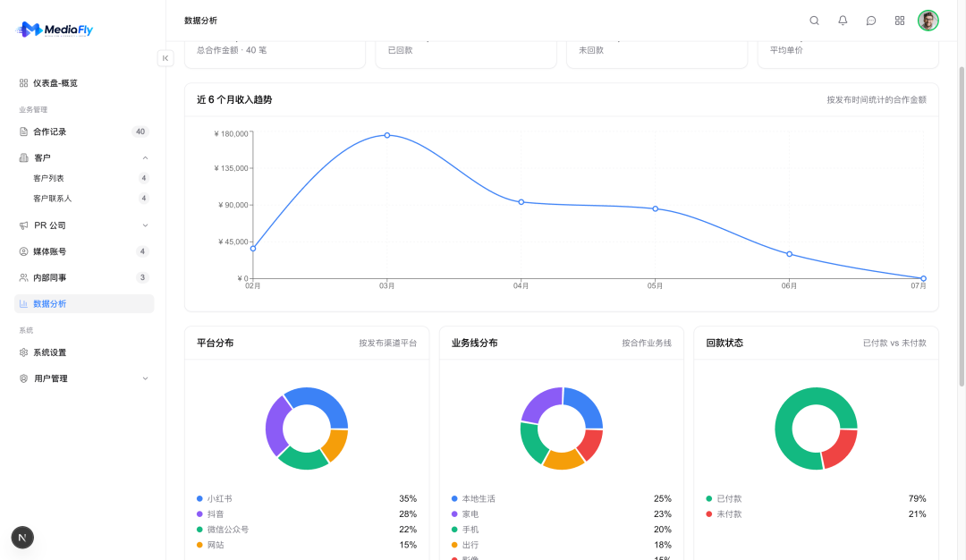966x560 pixels.
Task: Click the red 未付款 legend dot
Action: (x=709, y=513)
